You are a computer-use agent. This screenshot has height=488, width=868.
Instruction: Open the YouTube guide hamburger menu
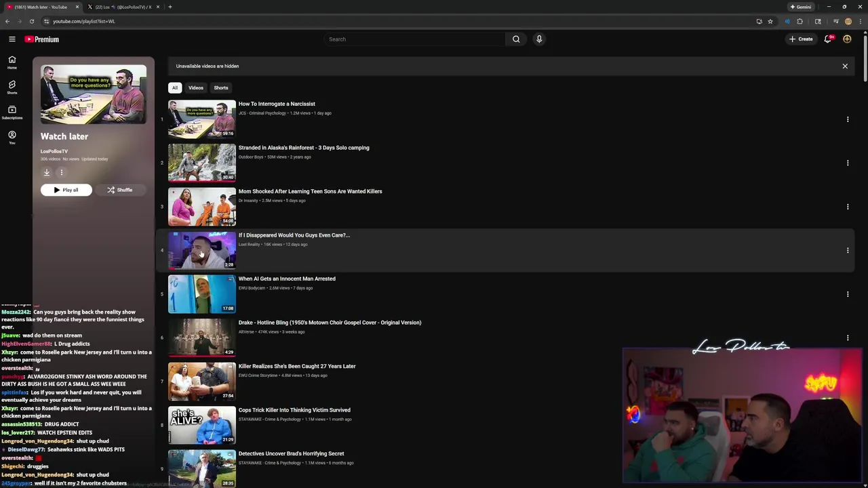pos(12,39)
